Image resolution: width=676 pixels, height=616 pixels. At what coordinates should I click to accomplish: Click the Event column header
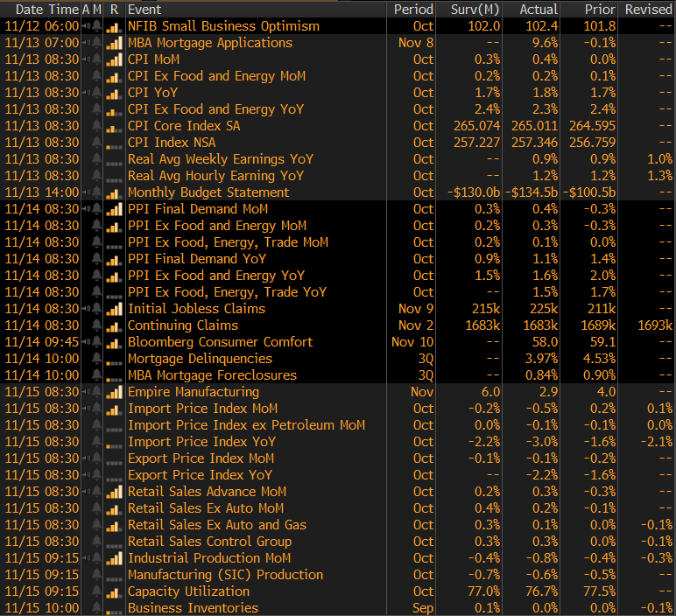(x=144, y=9)
